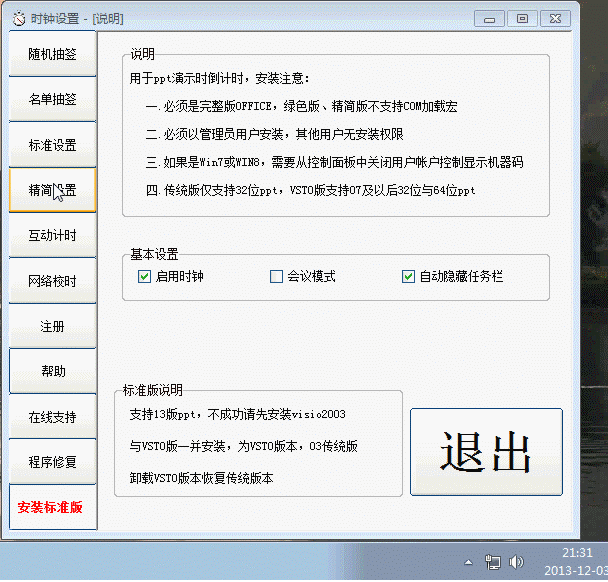The height and width of the screenshot is (582, 608).
Task: Click text 用于ppt演示时倒计时，安装注意:
Action: (x=219, y=79)
